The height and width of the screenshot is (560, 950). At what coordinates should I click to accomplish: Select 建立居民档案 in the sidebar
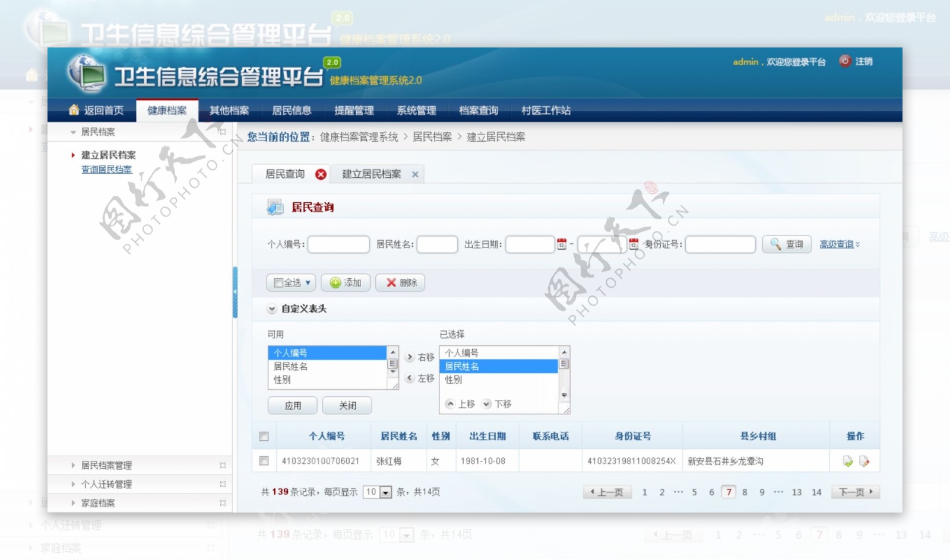click(109, 155)
